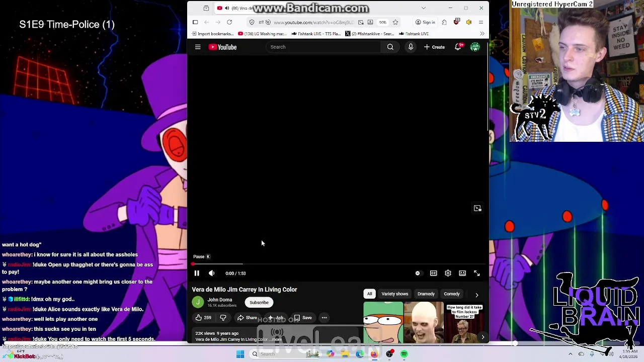This screenshot has height=362, width=644.
Task: Click the search magnifier button
Action: pyautogui.click(x=390, y=47)
